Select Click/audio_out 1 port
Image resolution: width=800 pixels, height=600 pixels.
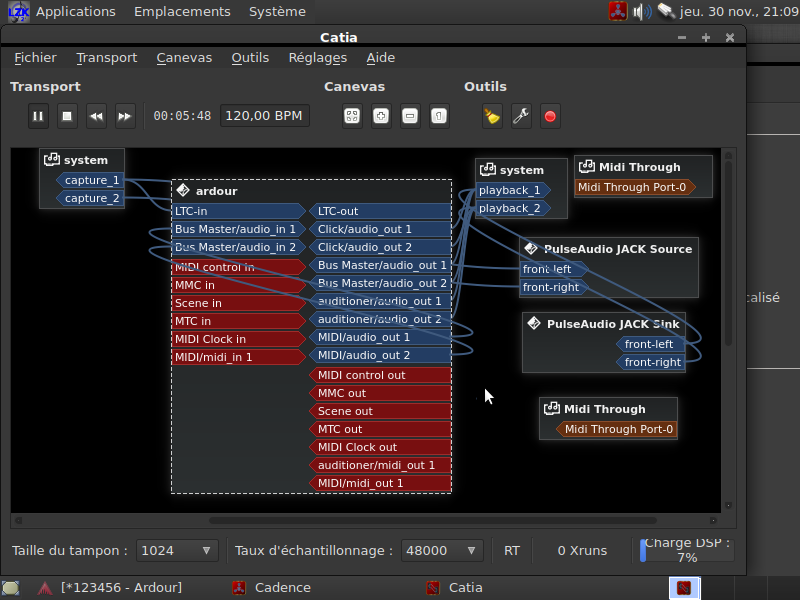click(380, 229)
